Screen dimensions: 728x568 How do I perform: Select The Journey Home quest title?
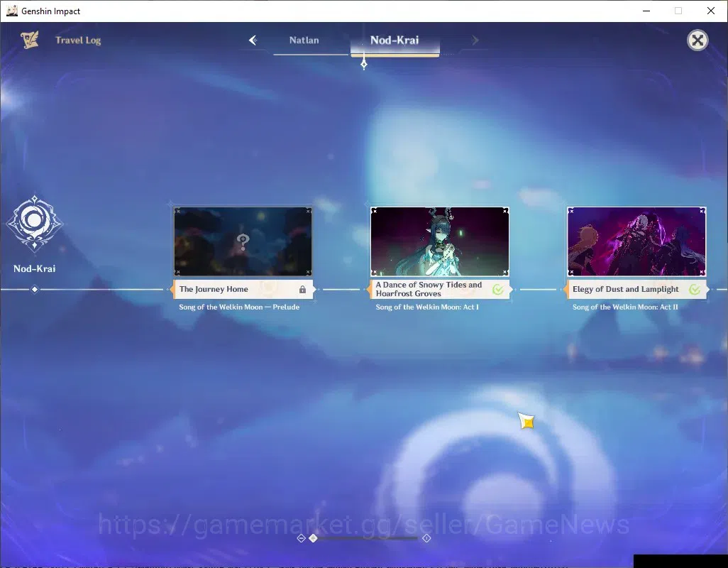(x=214, y=289)
